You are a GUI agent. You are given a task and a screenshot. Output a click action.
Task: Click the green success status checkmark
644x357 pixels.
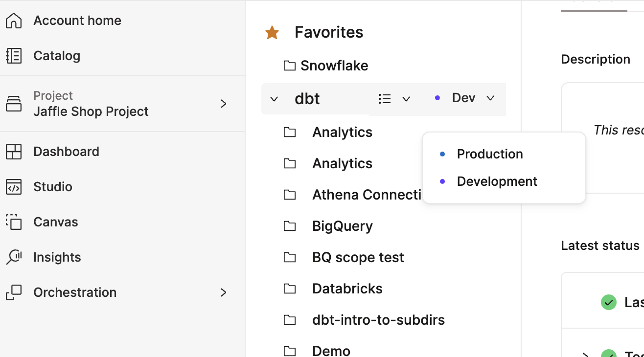(x=609, y=302)
